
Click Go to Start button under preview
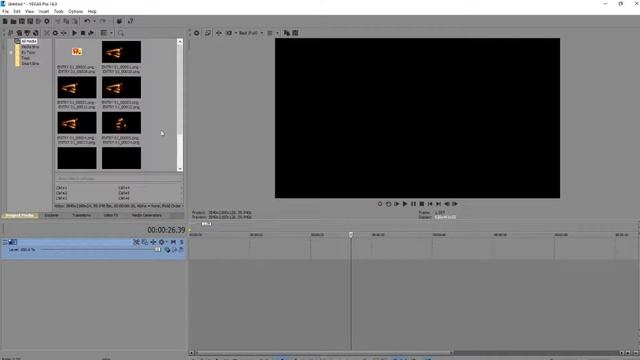(x=430, y=204)
